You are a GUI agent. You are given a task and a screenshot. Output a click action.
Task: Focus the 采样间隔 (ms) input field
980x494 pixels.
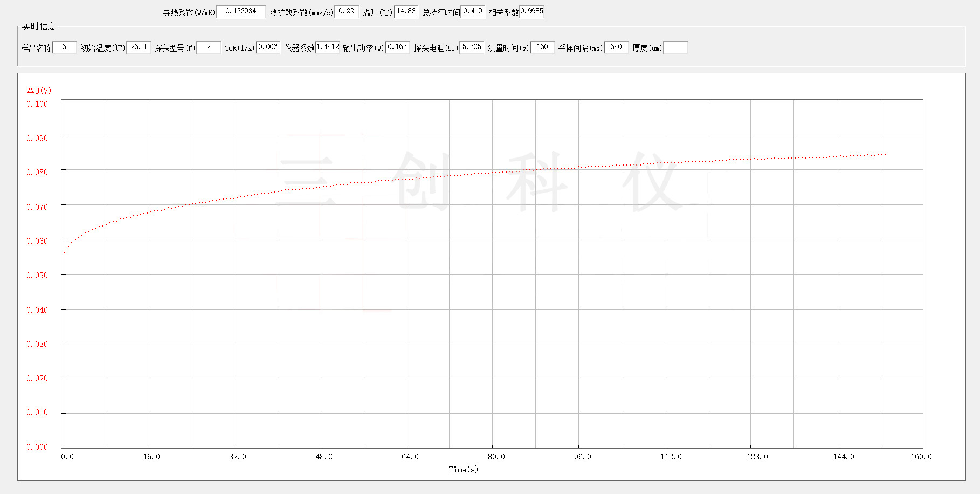point(616,47)
